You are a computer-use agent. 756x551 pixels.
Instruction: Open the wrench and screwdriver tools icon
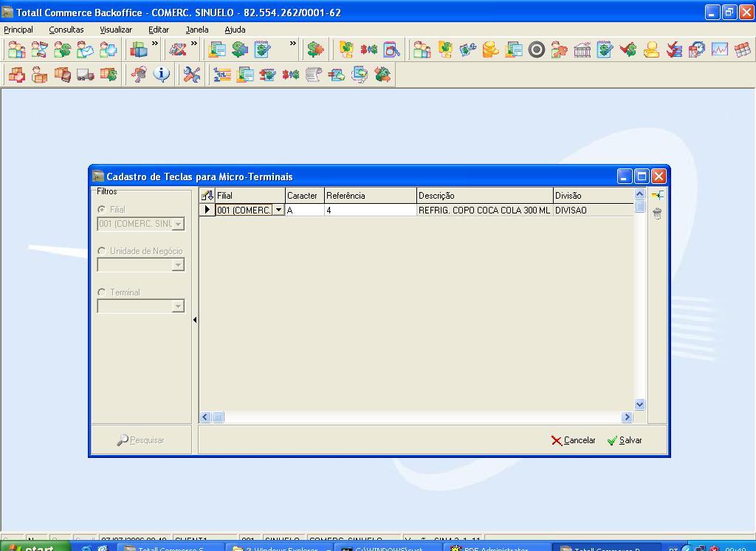point(192,75)
